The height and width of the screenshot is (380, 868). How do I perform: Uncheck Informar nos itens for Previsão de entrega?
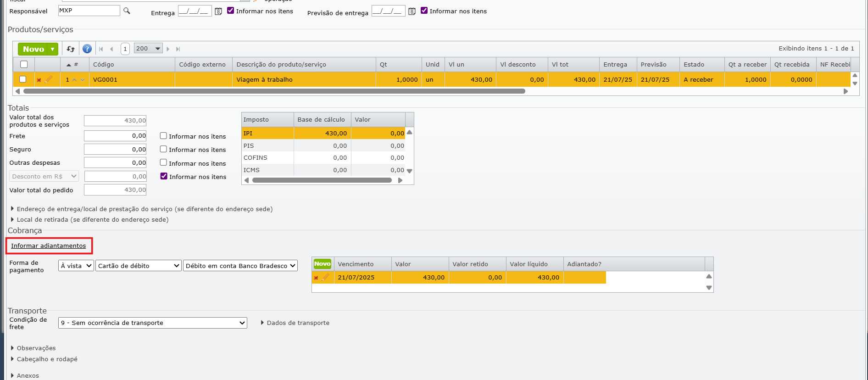[x=424, y=11]
